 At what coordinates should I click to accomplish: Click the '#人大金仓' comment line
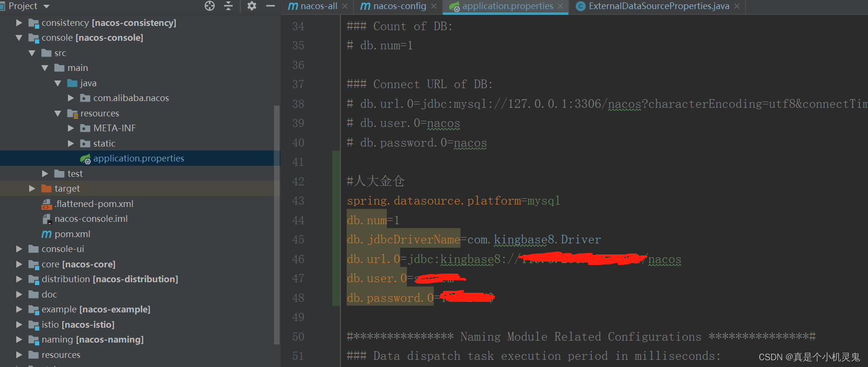[x=375, y=181]
